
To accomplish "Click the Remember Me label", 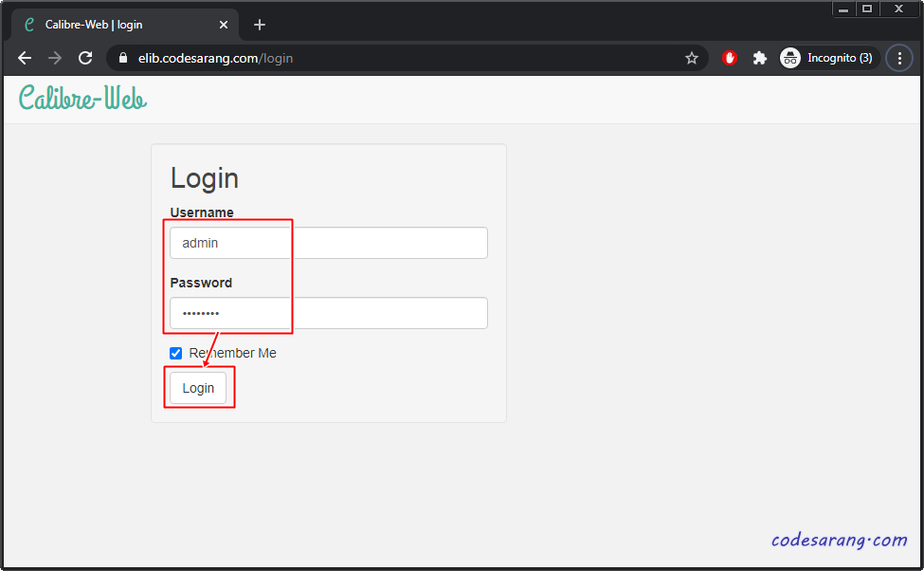I will 232,354.
